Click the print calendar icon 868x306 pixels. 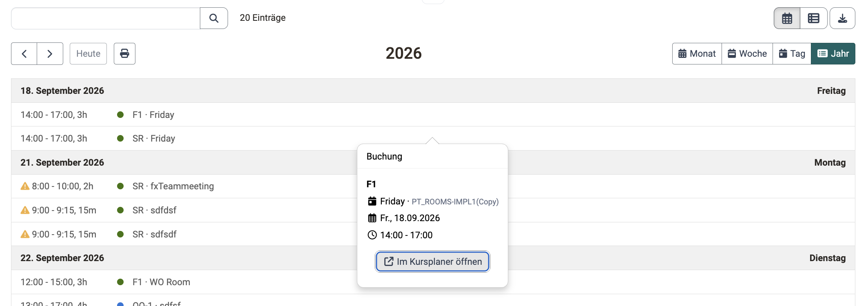pos(124,53)
